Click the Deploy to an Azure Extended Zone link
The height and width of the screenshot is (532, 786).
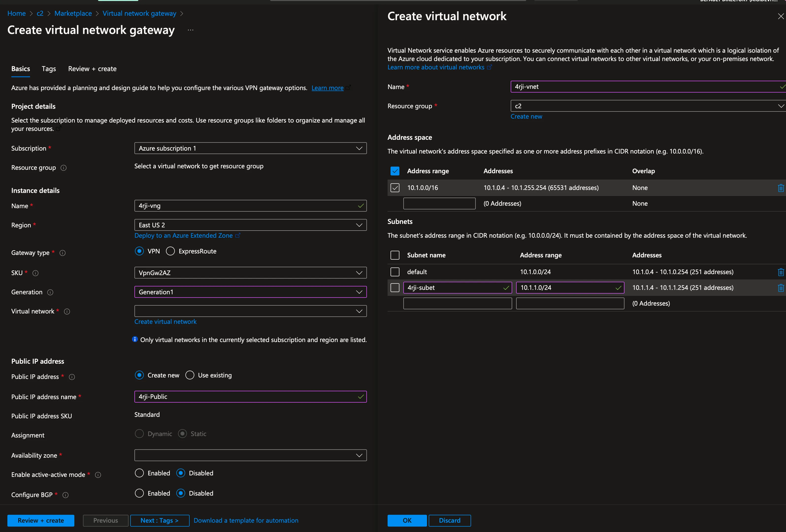184,235
